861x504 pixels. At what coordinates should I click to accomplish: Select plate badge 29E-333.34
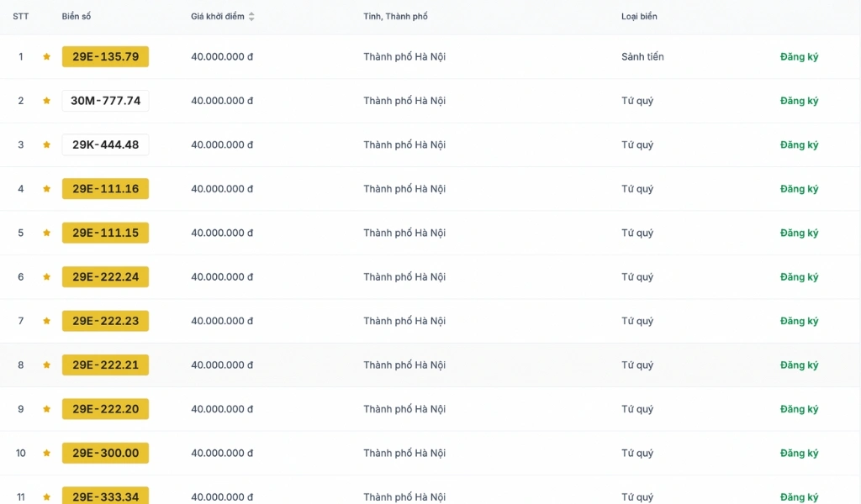point(105,496)
